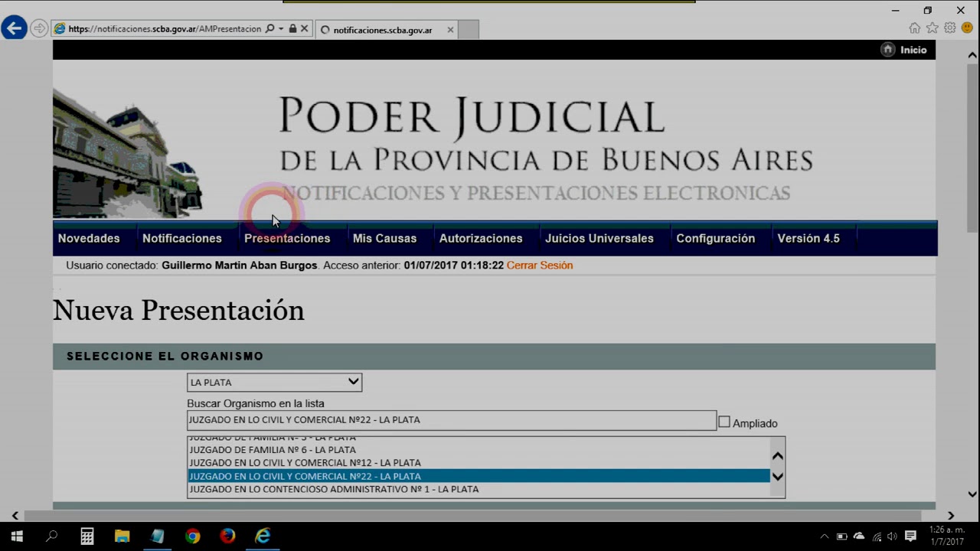Open the Configuración menu
Viewport: 980px width, 551px height.
(715, 239)
